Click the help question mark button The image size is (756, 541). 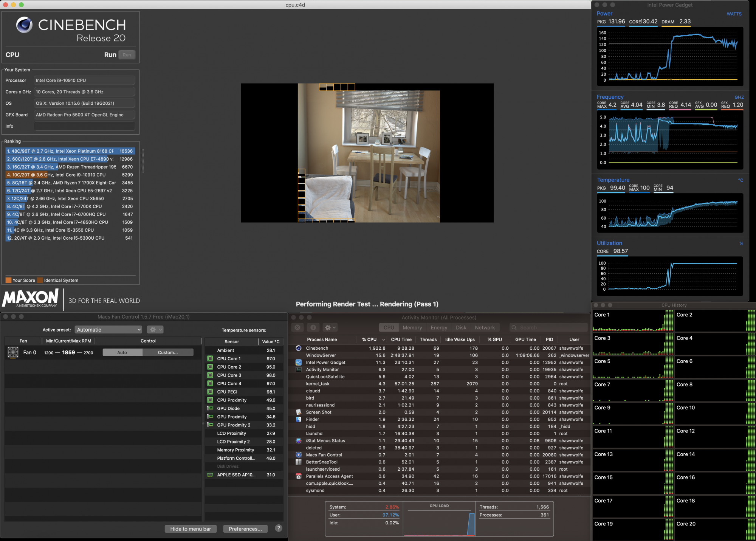click(279, 528)
